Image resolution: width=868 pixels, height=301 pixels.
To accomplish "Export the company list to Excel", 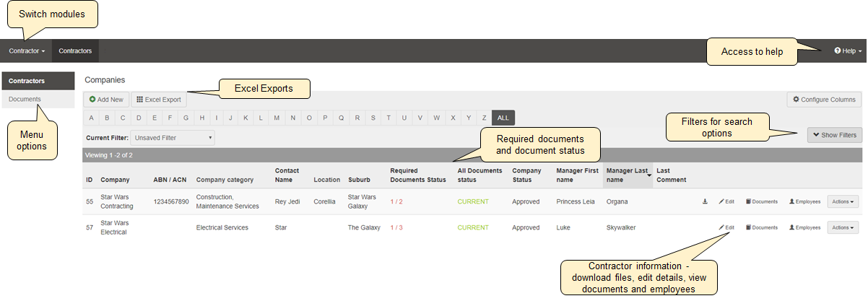I will coord(158,100).
